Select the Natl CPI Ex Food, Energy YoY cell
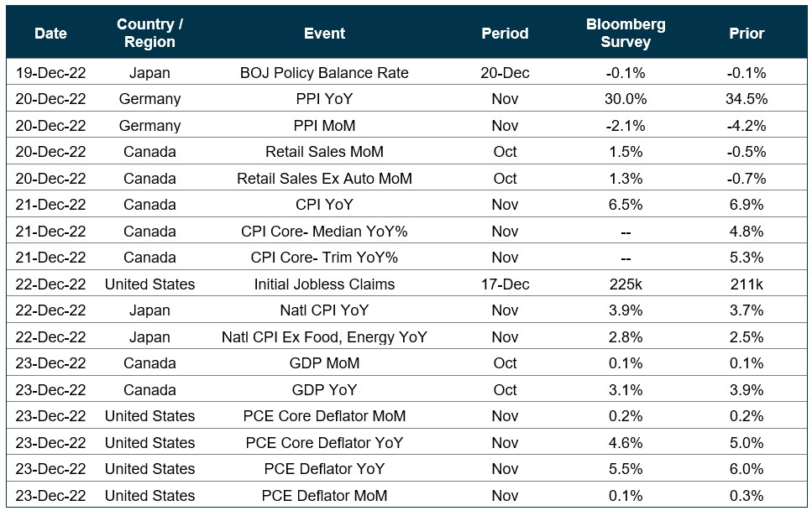The height and width of the screenshot is (516, 812). (x=324, y=337)
